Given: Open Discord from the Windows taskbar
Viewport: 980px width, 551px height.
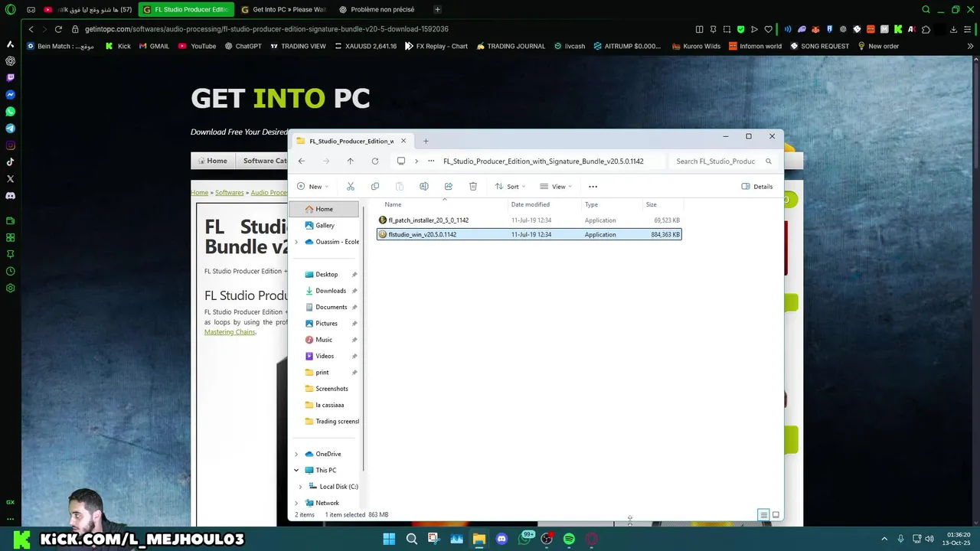Looking at the screenshot, I should (501, 539).
